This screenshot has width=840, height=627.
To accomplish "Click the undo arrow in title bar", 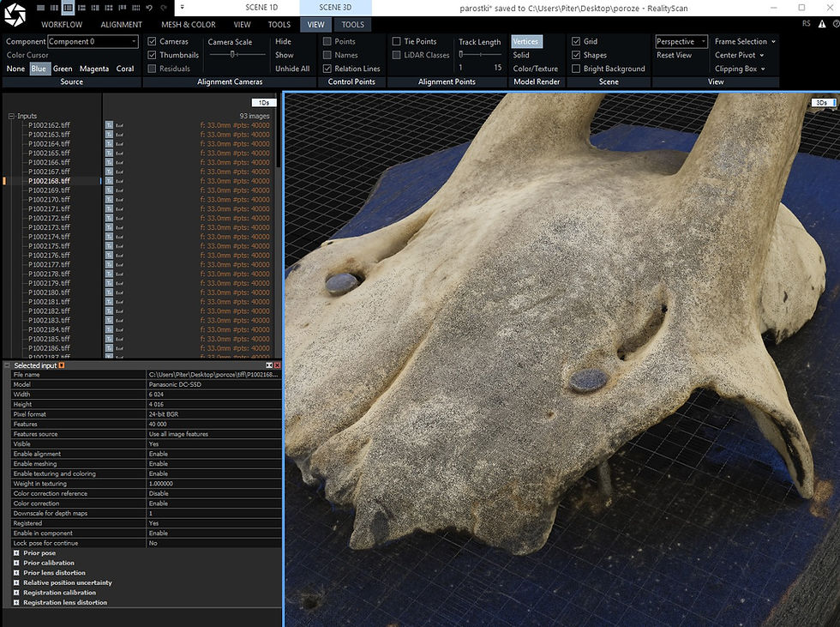I will 148,8.
